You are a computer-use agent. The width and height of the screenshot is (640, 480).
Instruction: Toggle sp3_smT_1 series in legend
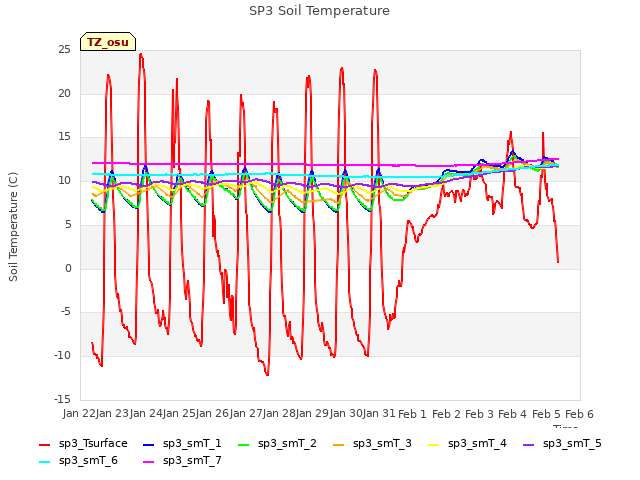click(x=182, y=444)
